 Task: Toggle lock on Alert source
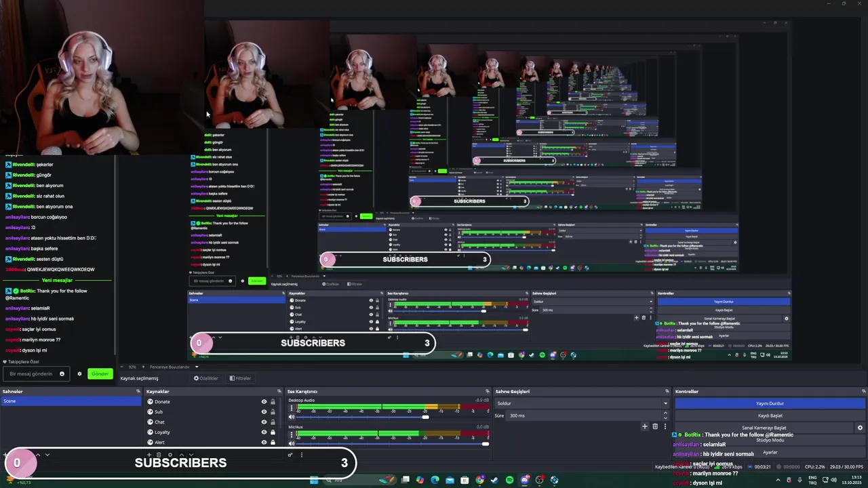(273, 442)
